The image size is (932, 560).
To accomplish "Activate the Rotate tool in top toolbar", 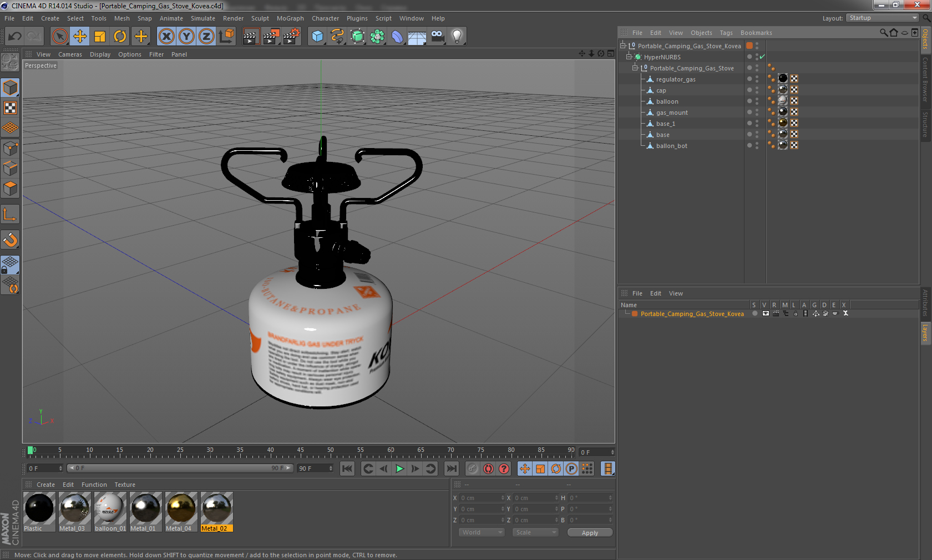I will point(120,37).
